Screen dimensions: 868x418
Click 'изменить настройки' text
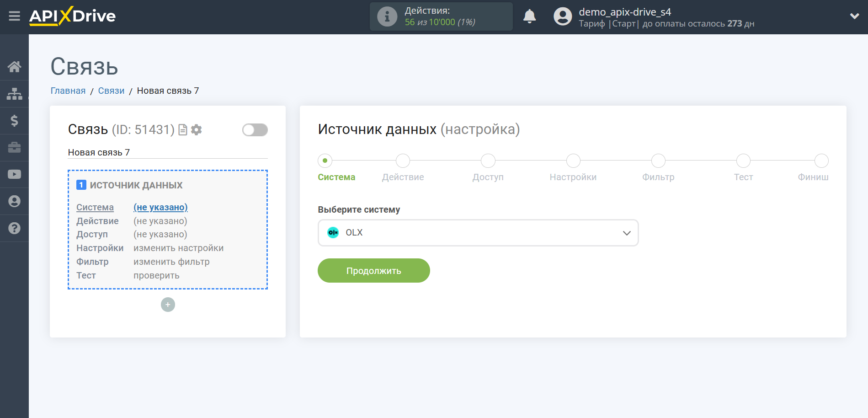(x=178, y=248)
